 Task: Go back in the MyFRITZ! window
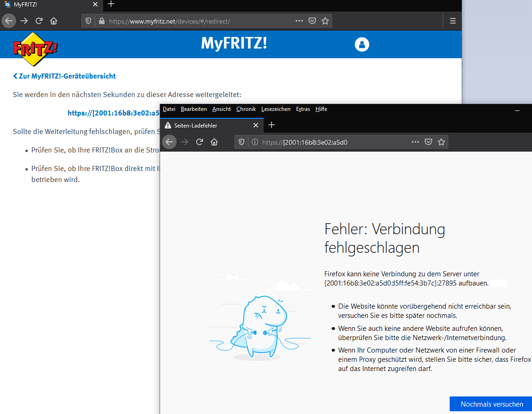tap(9, 21)
